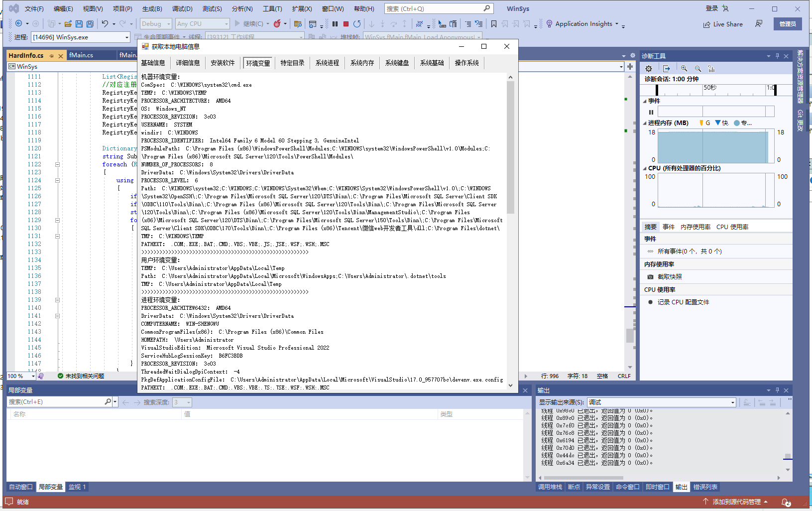Click the dialog vertical scrollbar
The image size is (812, 511).
point(510,232)
